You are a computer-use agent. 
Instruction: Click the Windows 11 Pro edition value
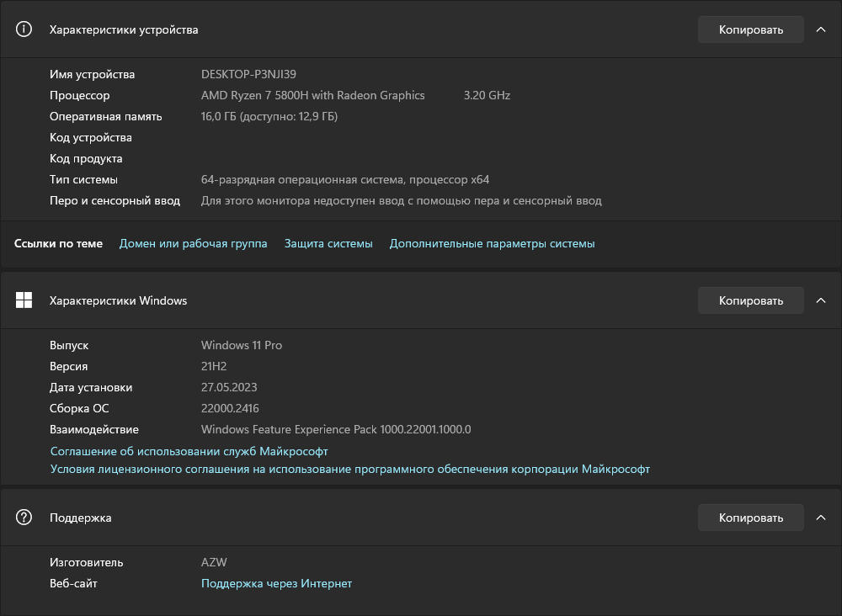pyautogui.click(x=241, y=345)
